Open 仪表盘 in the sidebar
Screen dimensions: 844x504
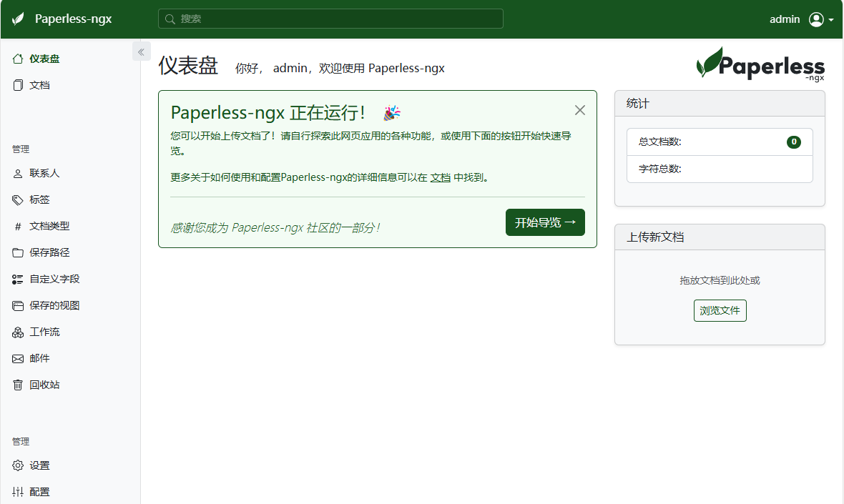point(44,59)
